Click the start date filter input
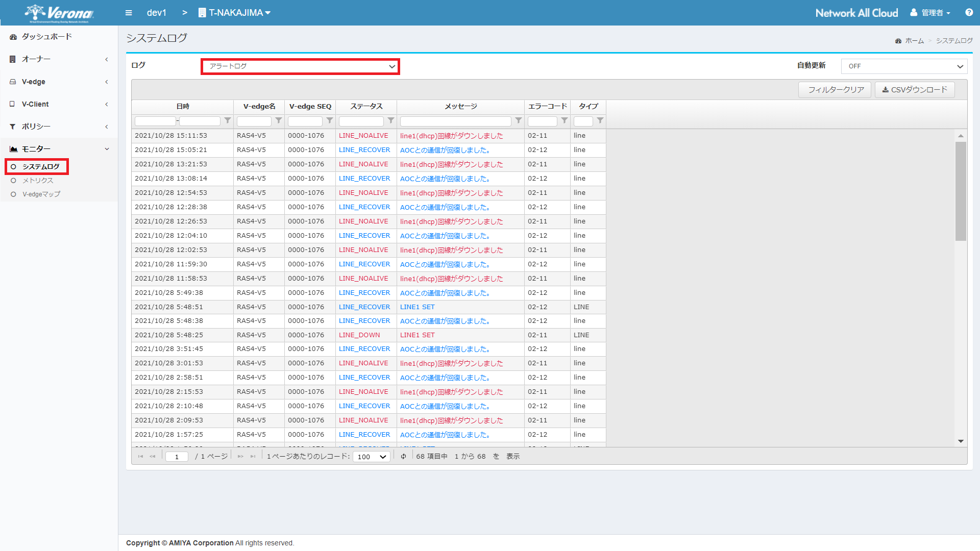980x551 pixels. click(x=155, y=121)
